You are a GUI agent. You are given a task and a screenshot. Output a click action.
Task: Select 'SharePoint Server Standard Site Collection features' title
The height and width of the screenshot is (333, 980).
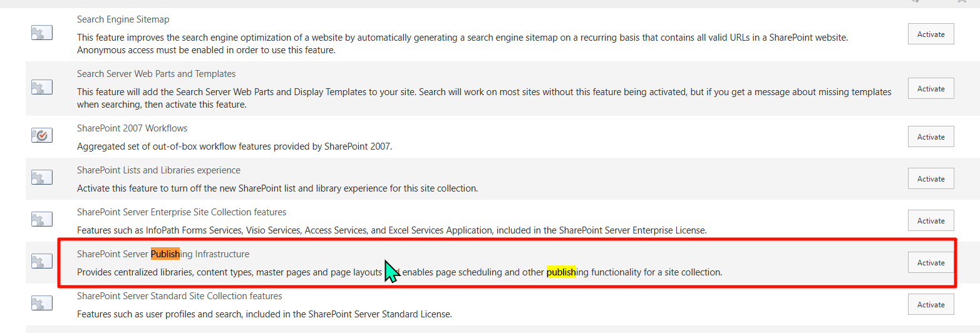(180, 296)
